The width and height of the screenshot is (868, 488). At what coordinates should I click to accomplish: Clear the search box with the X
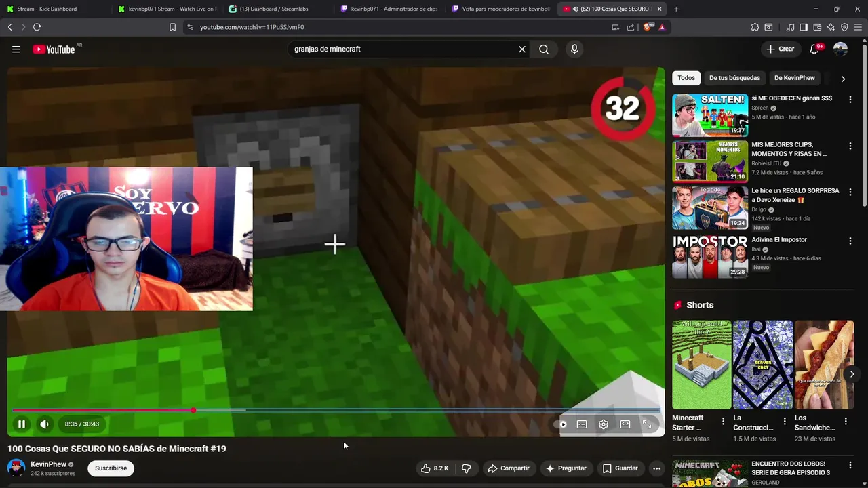click(522, 49)
